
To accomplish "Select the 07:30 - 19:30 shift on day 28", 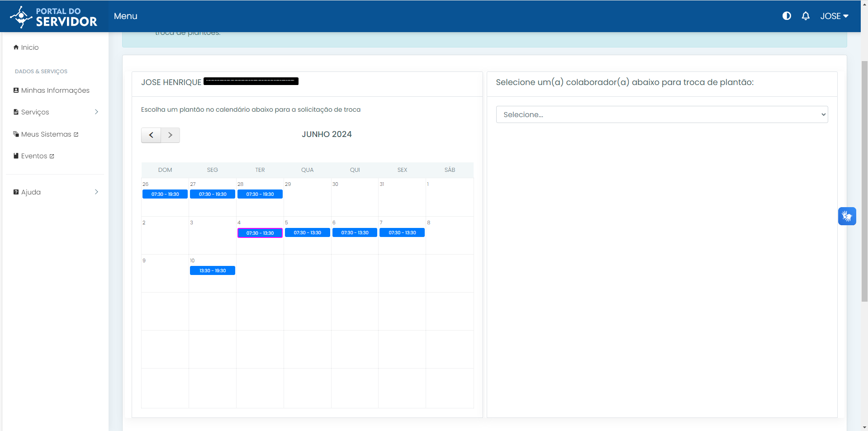I will (x=260, y=194).
